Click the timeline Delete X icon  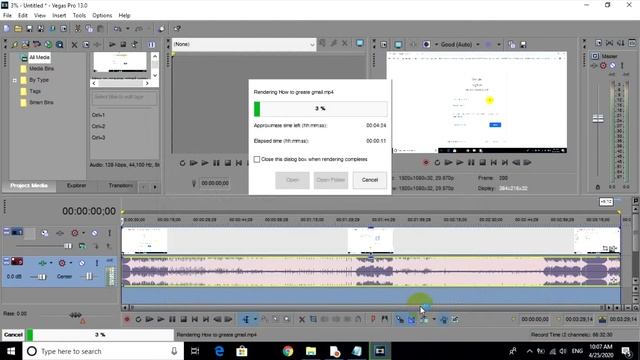(x=302, y=319)
